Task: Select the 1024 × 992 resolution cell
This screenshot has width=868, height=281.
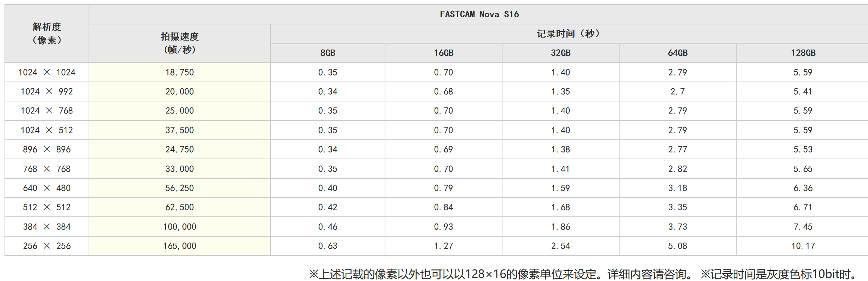Action: click(x=47, y=92)
